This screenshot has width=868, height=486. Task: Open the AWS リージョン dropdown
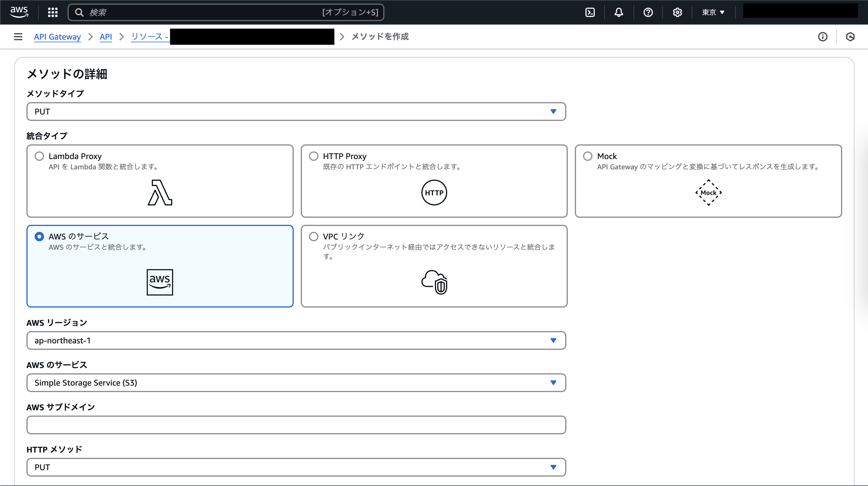[296, 340]
